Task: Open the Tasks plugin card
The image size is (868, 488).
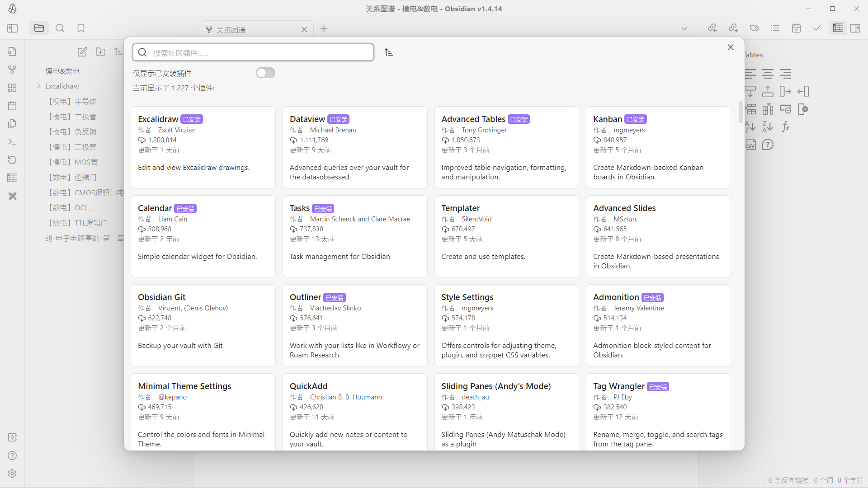Action: [355, 236]
